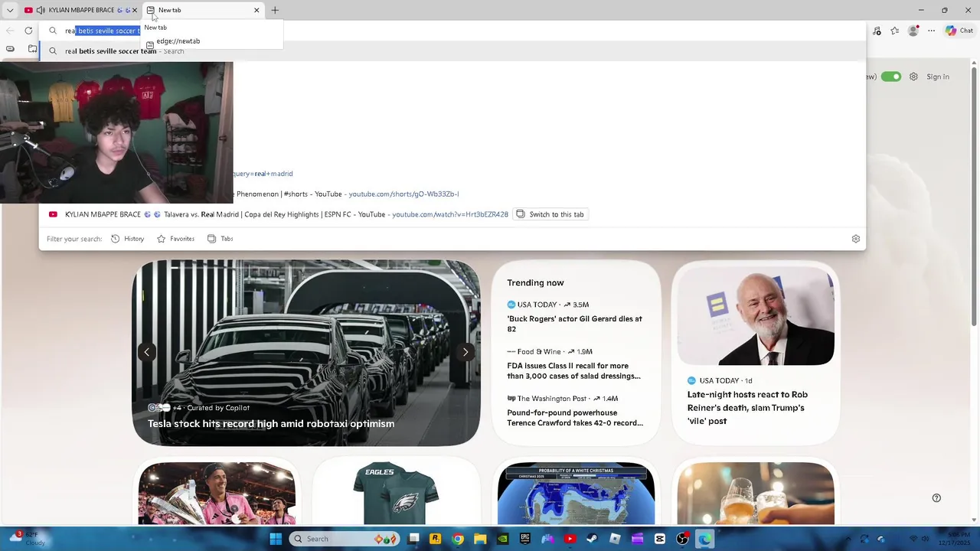Close the New tab tab
The image size is (980, 551).
point(256,10)
